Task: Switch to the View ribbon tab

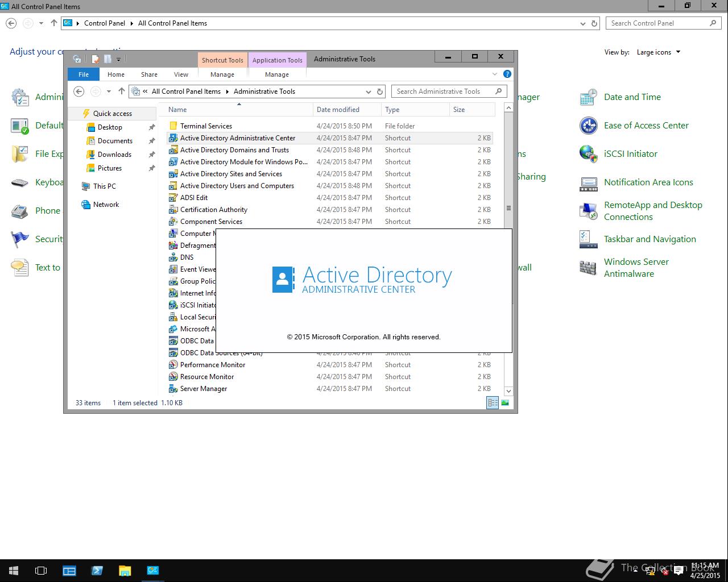Action: click(x=181, y=74)
